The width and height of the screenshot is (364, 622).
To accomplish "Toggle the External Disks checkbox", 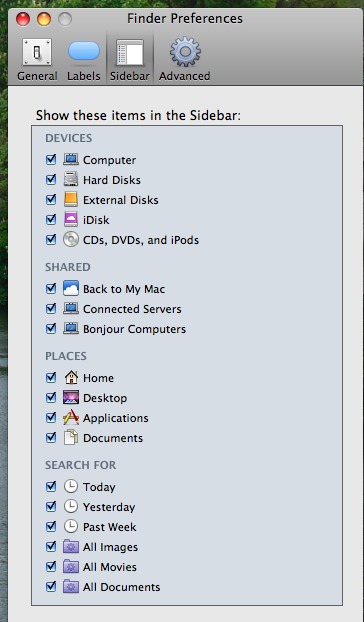I will [51, 200].
